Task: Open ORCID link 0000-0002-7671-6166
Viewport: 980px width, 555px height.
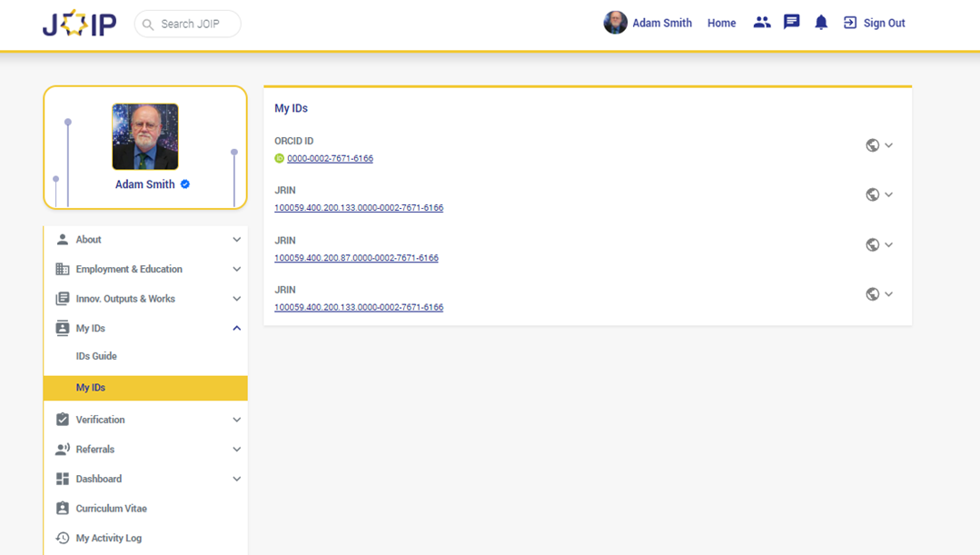Action: tap(330, 158)
